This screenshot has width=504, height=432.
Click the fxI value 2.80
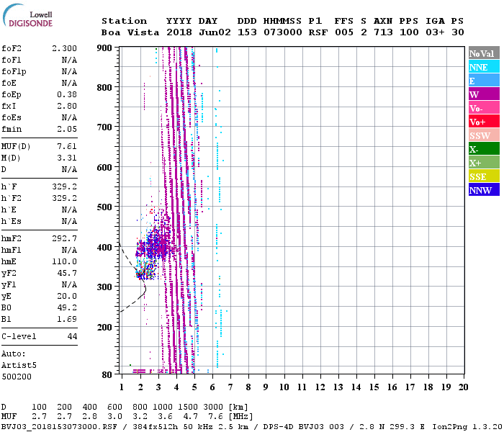pyautogui.click(x=67, y=106)
